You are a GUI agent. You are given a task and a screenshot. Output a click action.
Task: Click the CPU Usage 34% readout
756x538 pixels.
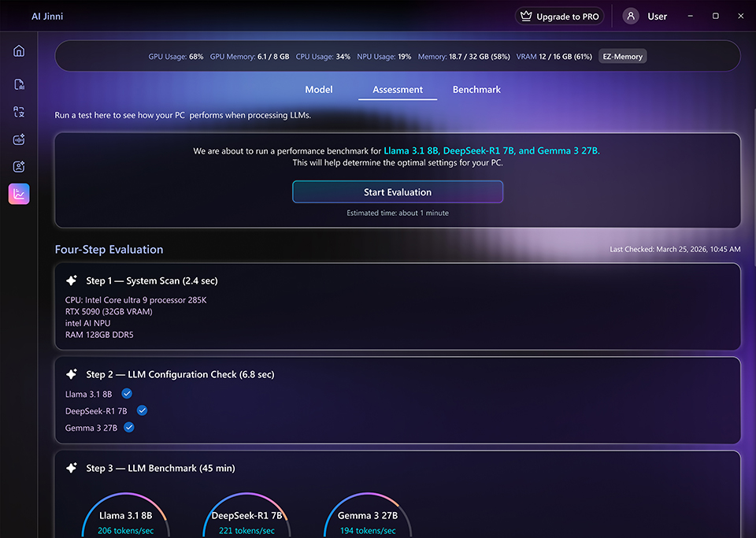click(323, 57)
